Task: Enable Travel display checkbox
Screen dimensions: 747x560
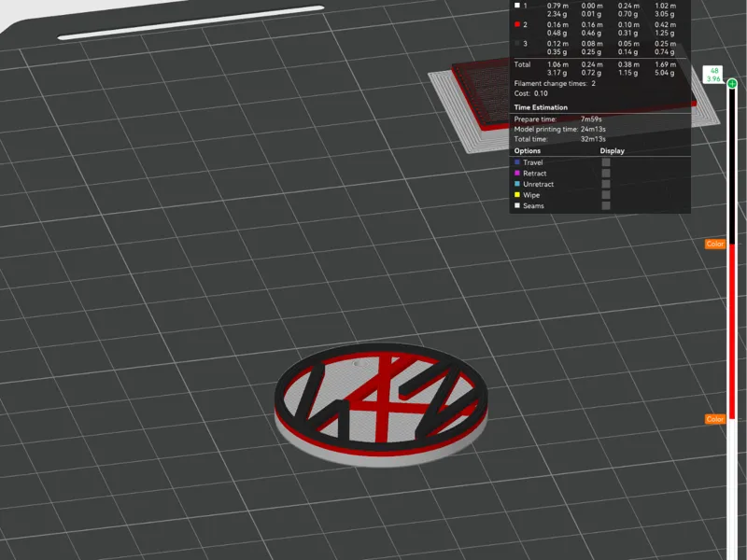Action: [605, 162]
